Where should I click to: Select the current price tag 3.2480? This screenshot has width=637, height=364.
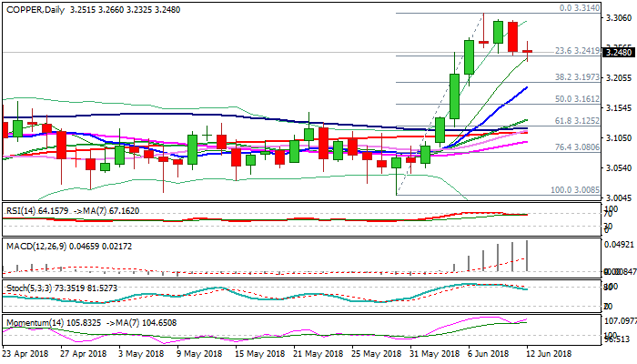(x=618, y=52)
